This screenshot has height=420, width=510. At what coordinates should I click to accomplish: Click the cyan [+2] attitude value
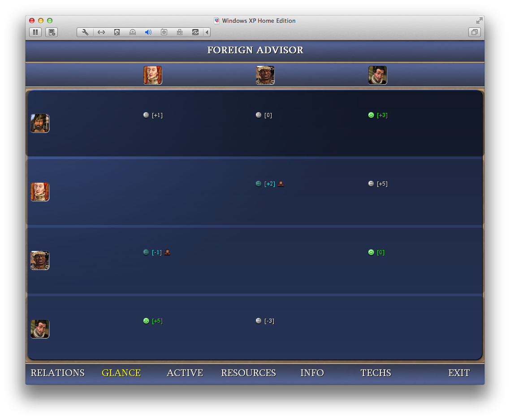click(270, 184)
